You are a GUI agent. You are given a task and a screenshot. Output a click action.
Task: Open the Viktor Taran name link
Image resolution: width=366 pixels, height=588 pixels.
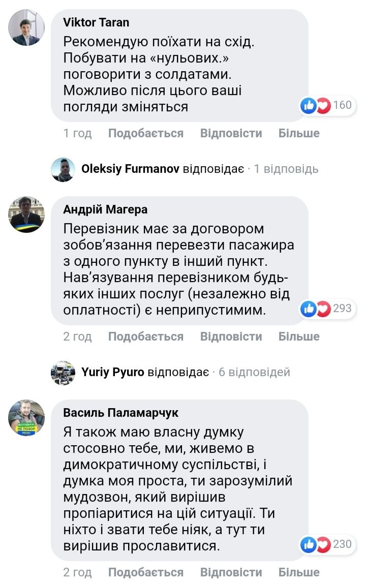click(x=96, y=22)
